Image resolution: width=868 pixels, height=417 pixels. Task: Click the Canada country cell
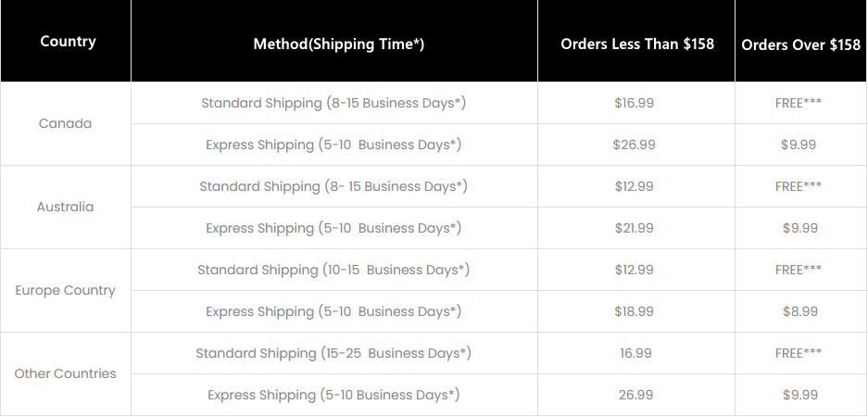pos(66,123)
